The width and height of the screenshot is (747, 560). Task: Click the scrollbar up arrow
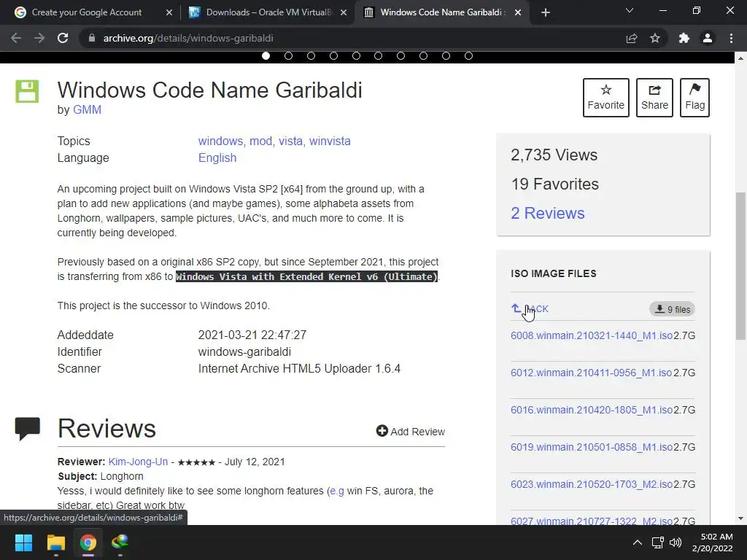pos(740,58)
